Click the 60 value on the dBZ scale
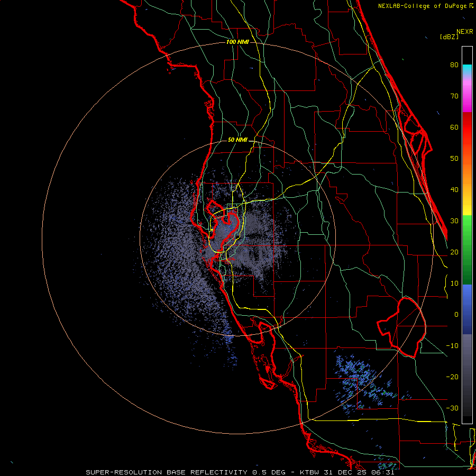Viewport: 476px width, 476px height. pyautogui.click(x=454, y=127)
